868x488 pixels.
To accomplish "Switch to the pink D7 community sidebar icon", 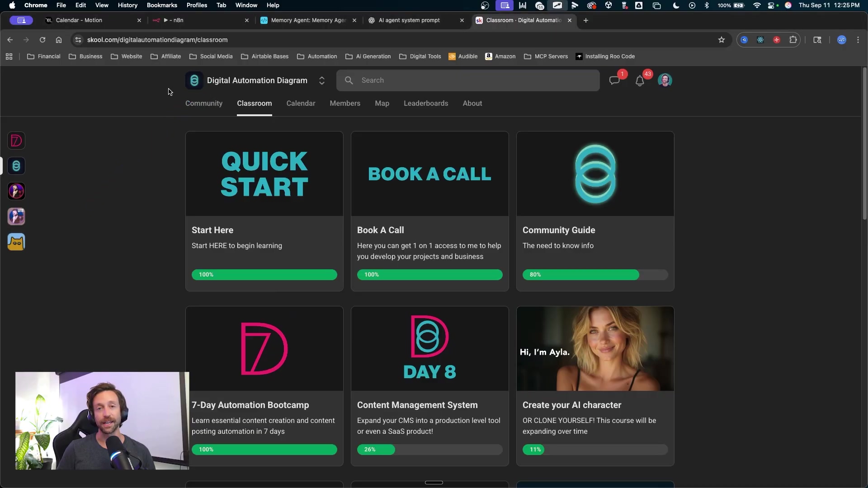I will coord(16,141).
